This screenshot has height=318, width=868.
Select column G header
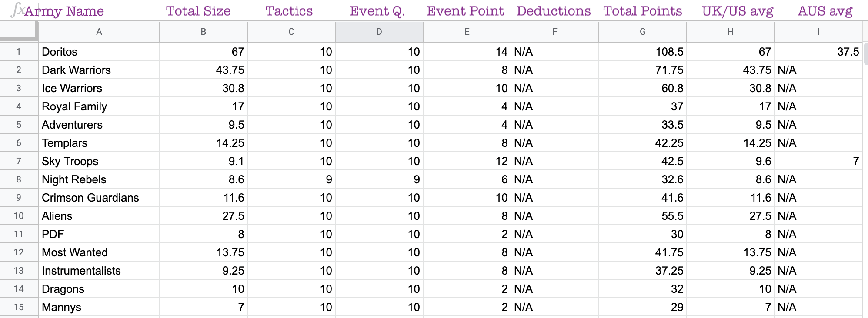[643, 32]
